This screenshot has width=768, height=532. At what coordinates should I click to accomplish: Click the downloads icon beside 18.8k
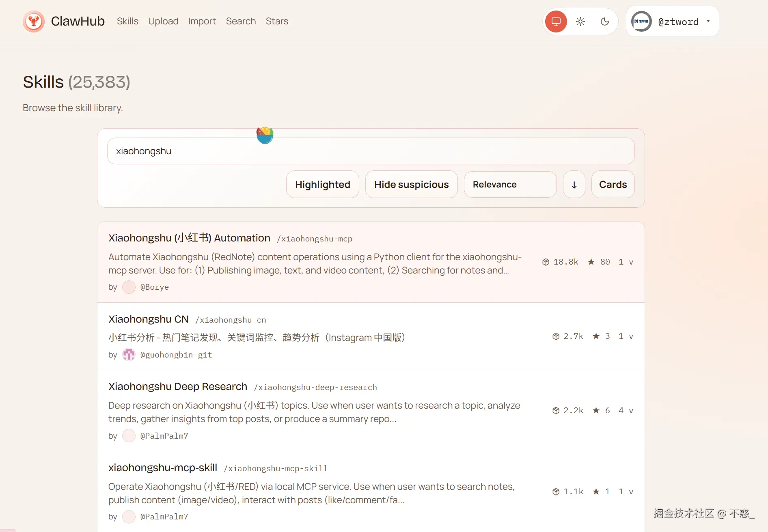click(x=546, y=262)
